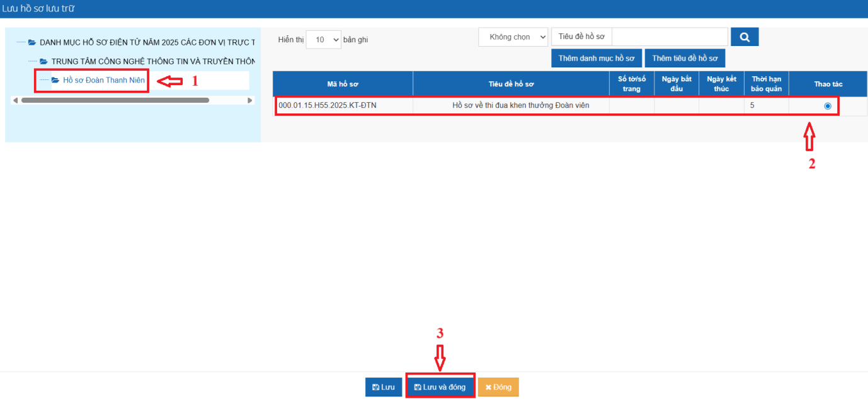
Task: Click folder icon beside TRUNG TÂM CÔNG NGHỆ THÔNG TIN
Action: click(x=43, y=61)
